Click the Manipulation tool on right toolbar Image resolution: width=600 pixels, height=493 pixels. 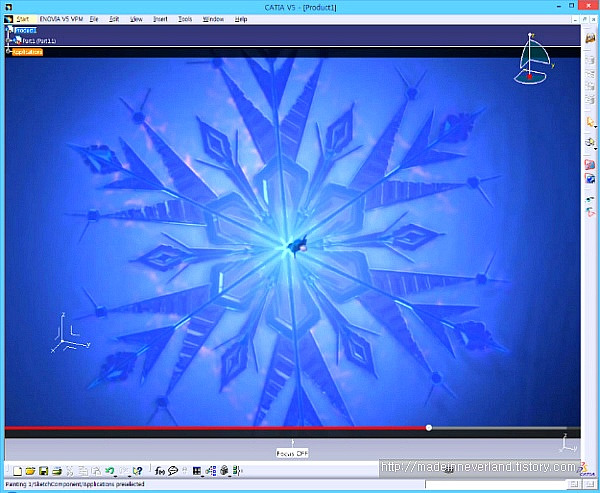pyautogui.click(x=589, y=142)
